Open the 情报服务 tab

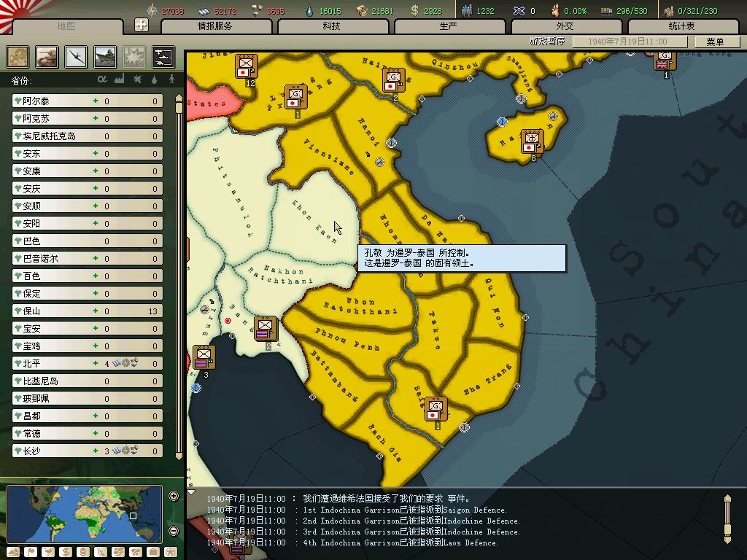pos(215,26)
